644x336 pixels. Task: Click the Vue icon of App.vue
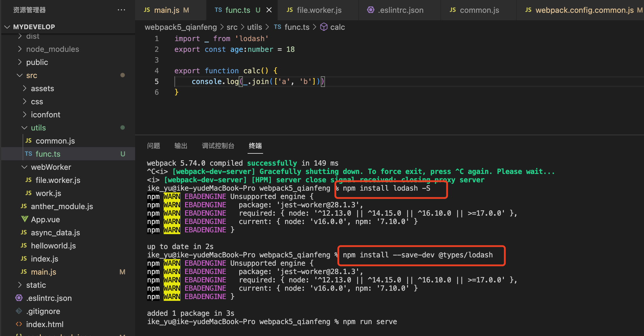pyautogui.click(x=24, y=219)
